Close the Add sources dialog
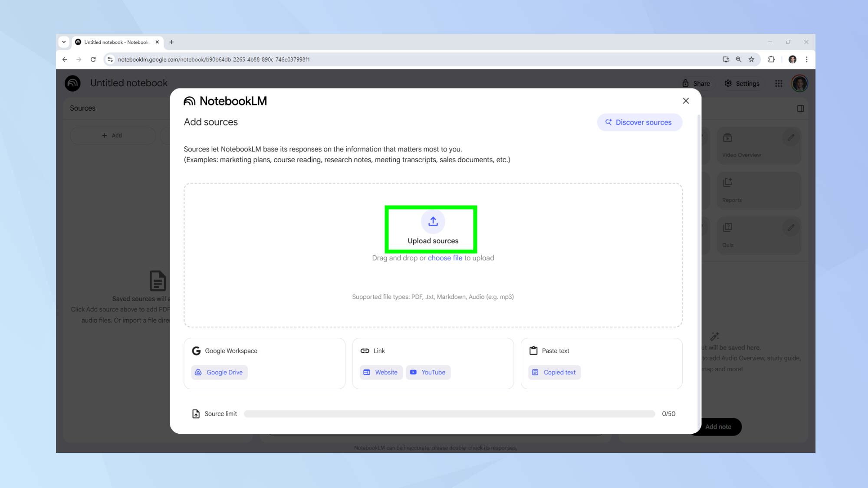The height and width of the screenshot is (488, 868). 686,101
